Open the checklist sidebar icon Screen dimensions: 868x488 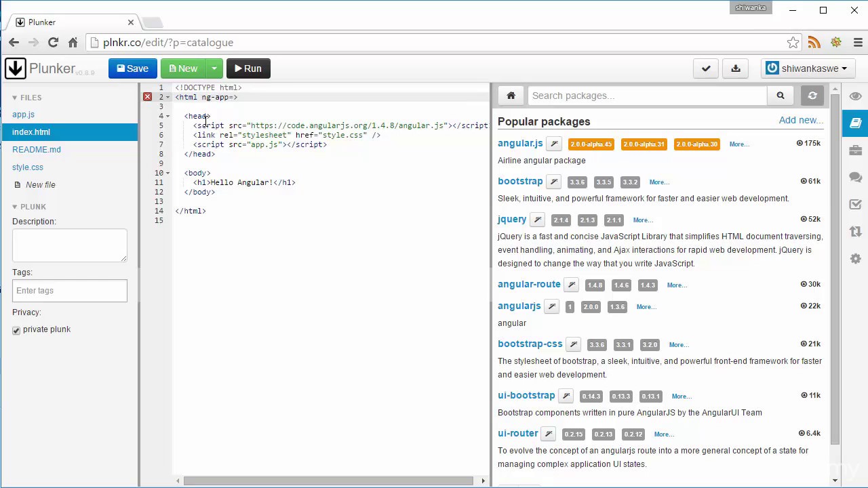coord(856,204)
